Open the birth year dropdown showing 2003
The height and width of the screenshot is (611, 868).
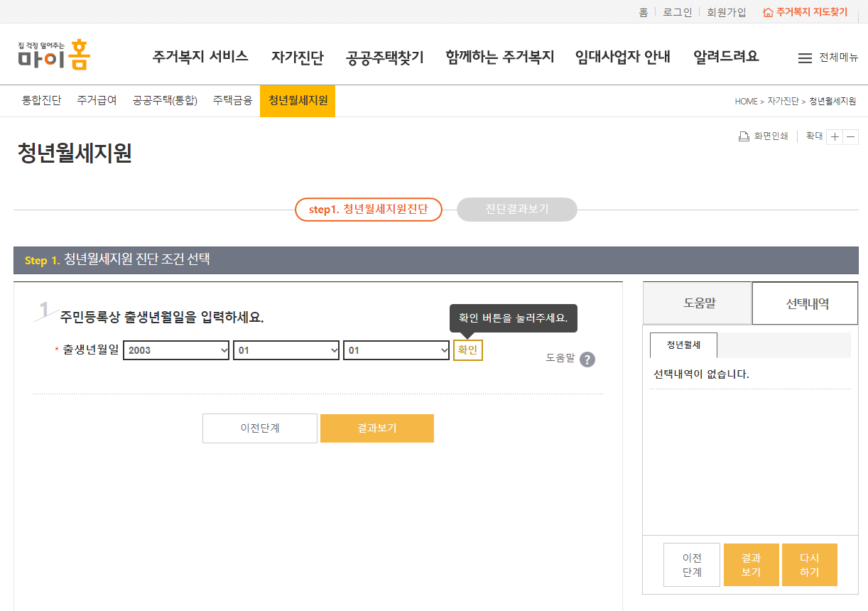tap(175, 350)
